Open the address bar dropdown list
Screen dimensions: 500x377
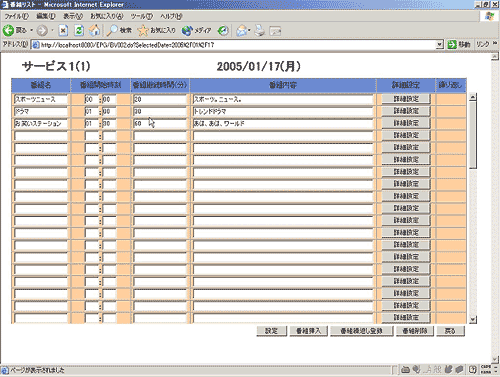[440, 44]
